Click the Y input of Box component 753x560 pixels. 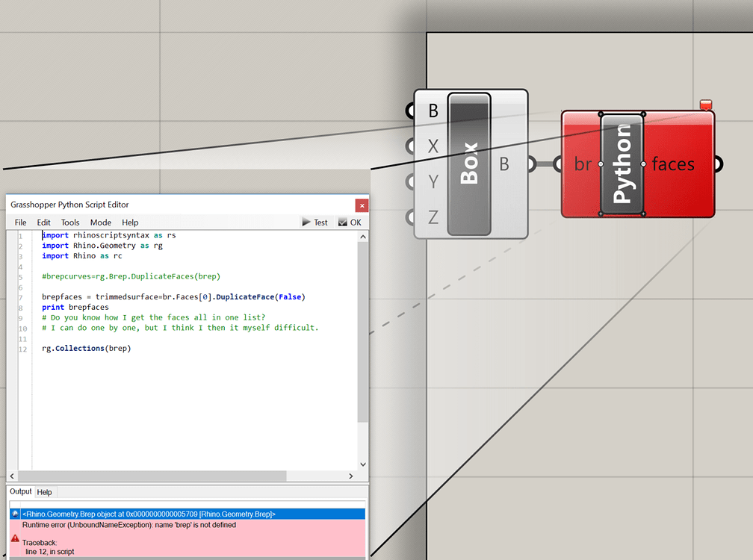pos(433,181)
